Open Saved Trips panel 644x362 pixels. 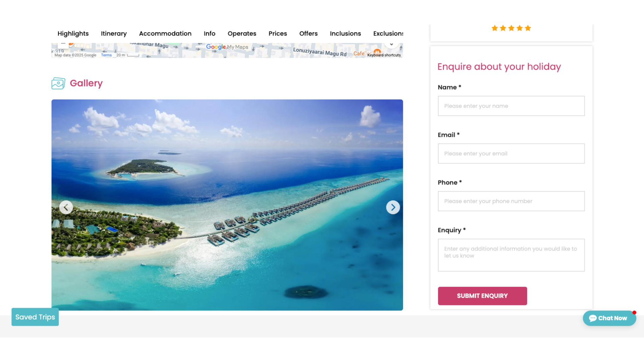35,317
